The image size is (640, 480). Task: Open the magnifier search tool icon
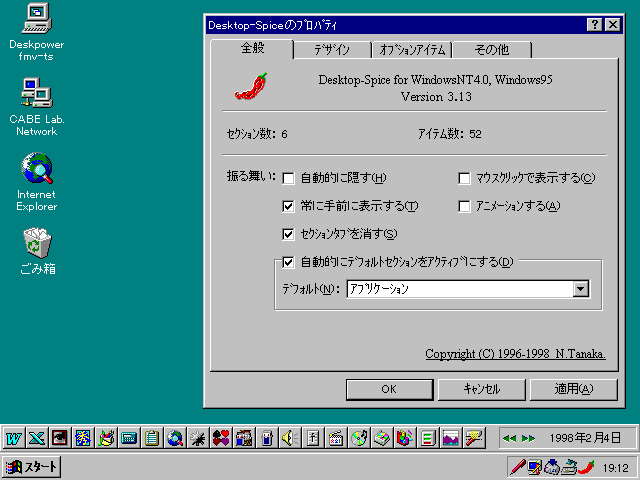[474, 438]
